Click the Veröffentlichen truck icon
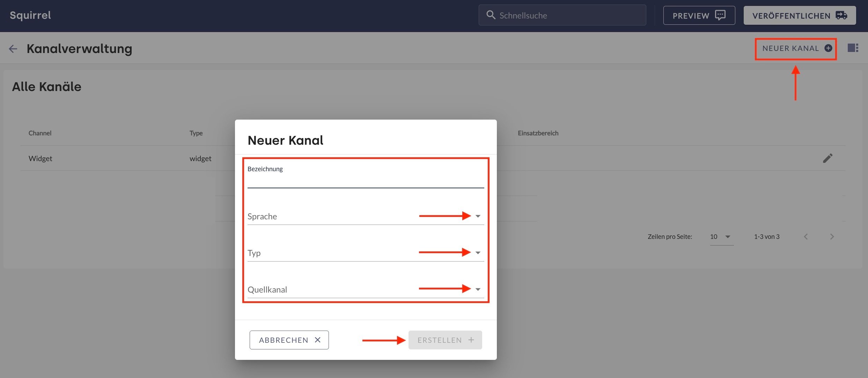This screenshot has height=378, width=868. pyautogui.click(x=841, y=15)
